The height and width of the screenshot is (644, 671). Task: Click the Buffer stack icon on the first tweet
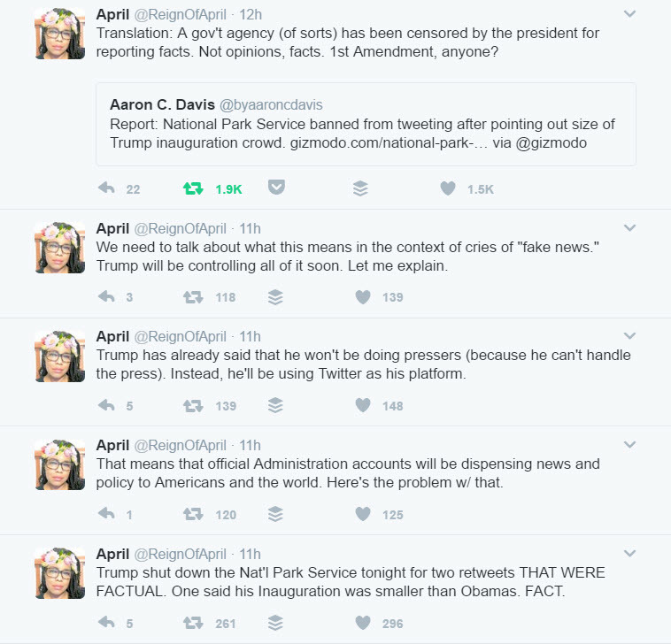click(x=360, y=188)
